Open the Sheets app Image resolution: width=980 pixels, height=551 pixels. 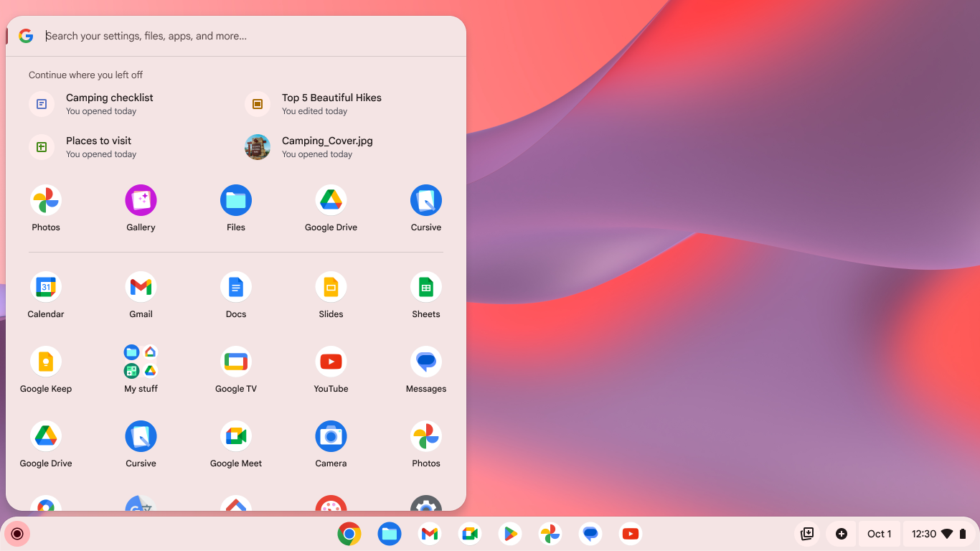tap(426, 287)
